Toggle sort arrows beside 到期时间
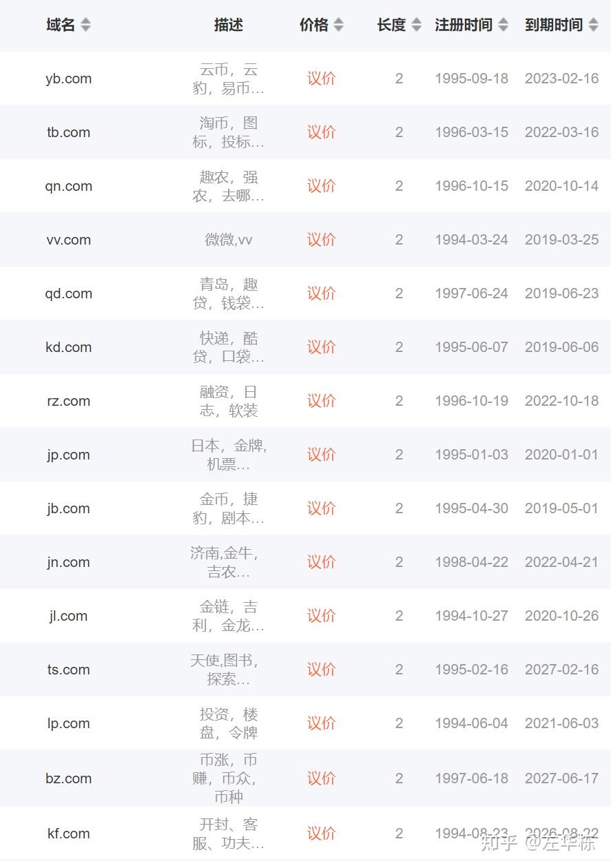The image size is (611, 868). click(593, 25)
